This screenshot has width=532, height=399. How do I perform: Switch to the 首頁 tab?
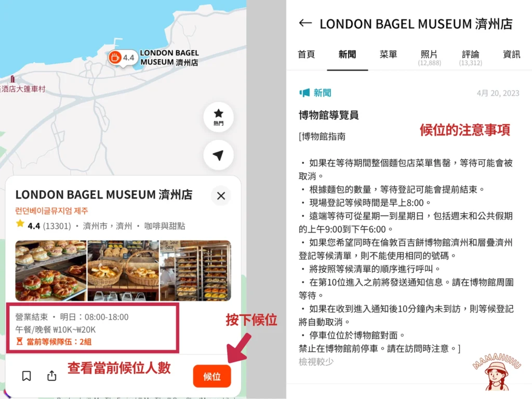tap(306, 54)
